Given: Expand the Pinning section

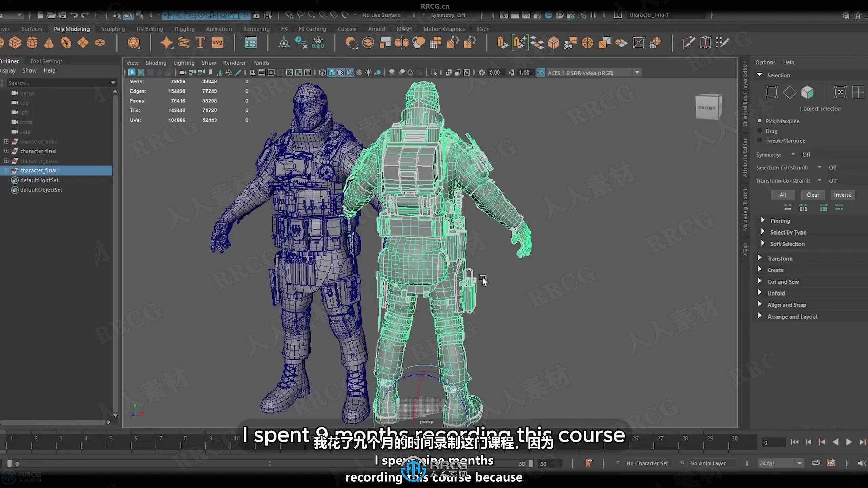Looking at the screenshot, I should pos(763,220).
